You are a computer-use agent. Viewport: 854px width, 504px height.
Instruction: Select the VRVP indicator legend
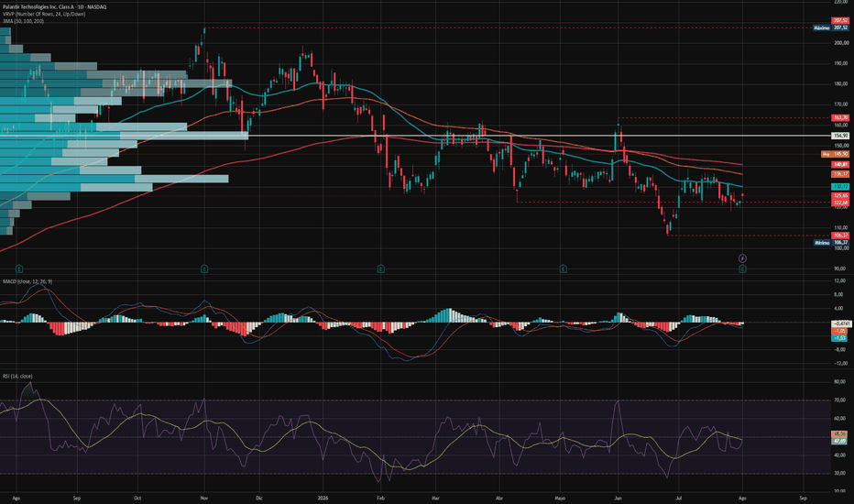tap(44, 14)
